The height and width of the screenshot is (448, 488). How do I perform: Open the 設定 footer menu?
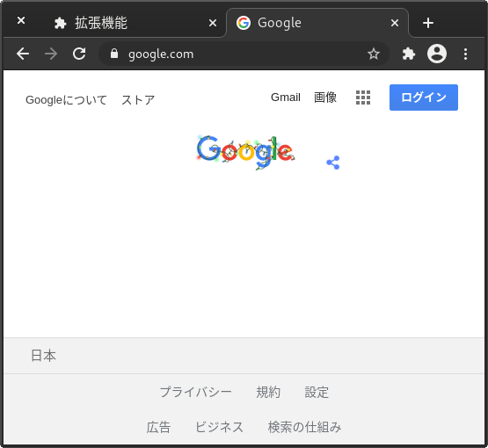pyautogui.click(x=317, y=392)
